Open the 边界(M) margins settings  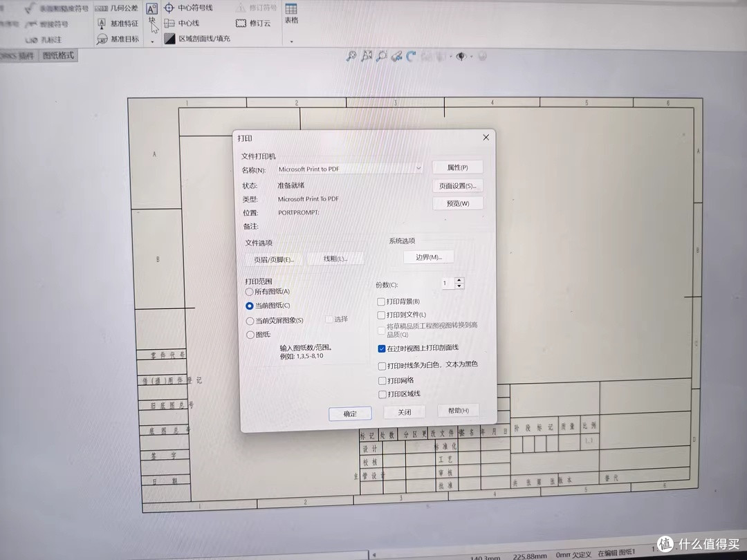click(429, 257)
